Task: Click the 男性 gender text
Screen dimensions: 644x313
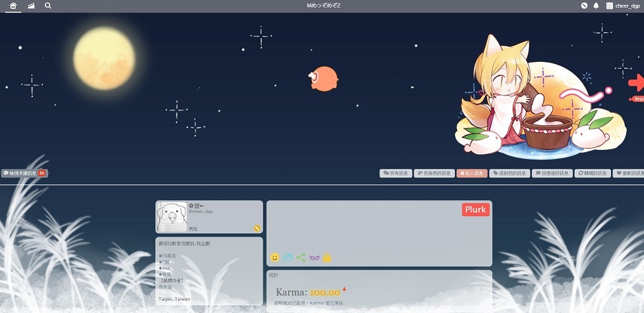Action: [193, 229]
